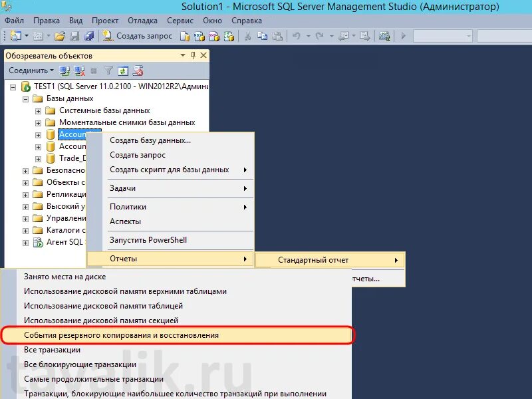This screenshot has height=399, width=532.
Task: Choose Самые продолжительные транзакции report
Action: [x=176, y=379]
